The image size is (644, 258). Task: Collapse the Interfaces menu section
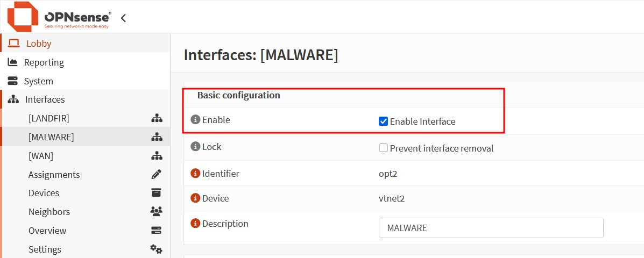coord(45,99)
